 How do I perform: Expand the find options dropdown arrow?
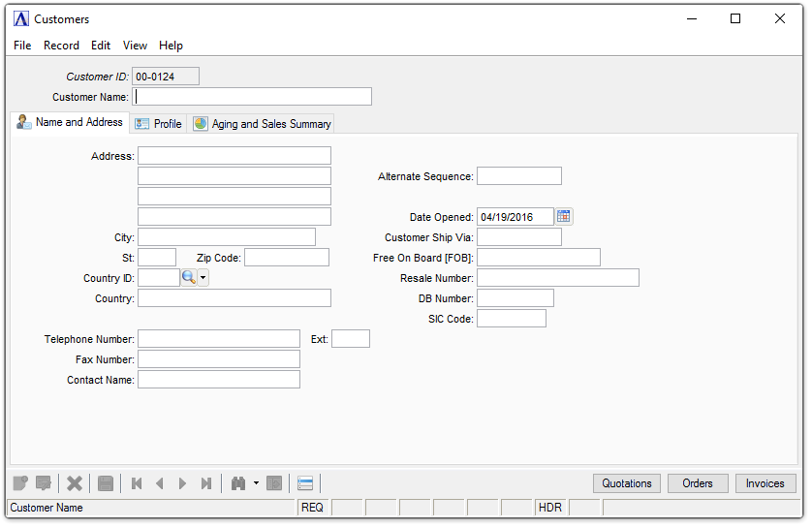click(x=256, y=483)
